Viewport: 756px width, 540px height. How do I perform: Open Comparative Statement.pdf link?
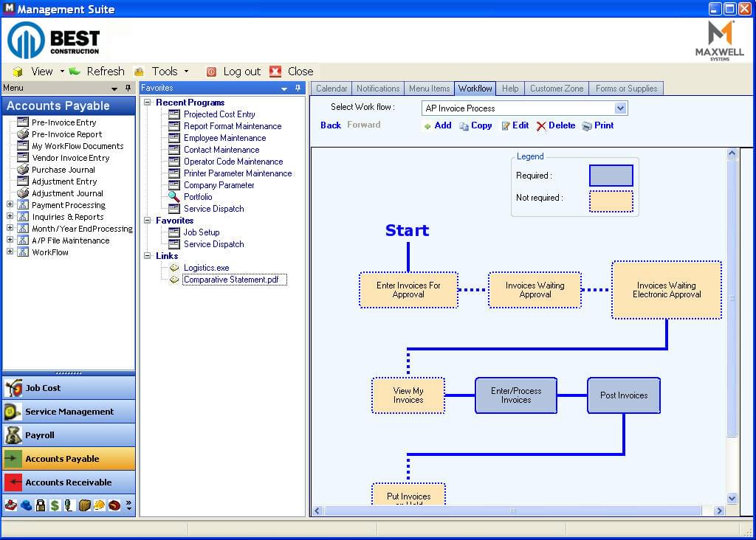231,280
